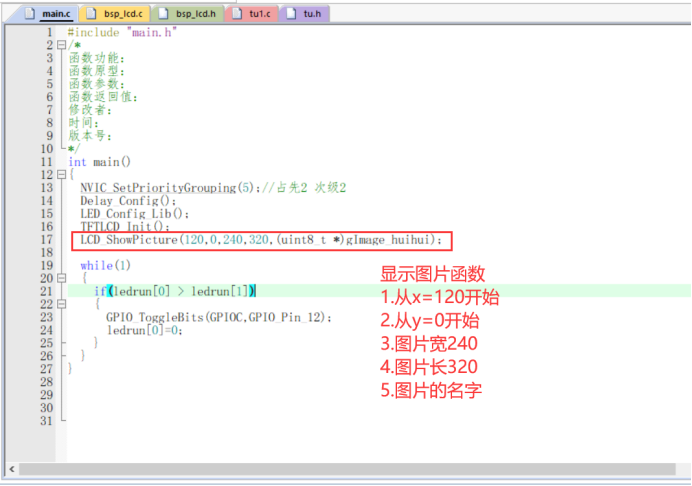692x486 pixels.
Task: Collapse the while loop fold at line 20
Action: [61, 279]
